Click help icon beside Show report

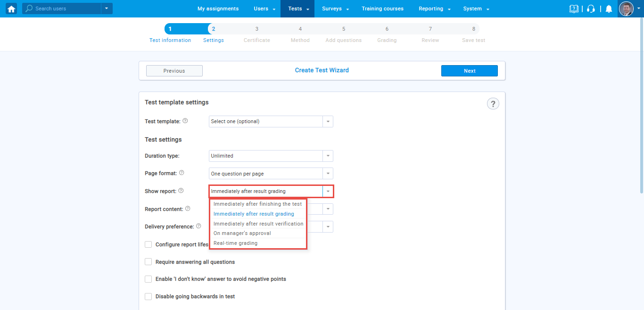[181, 191]
